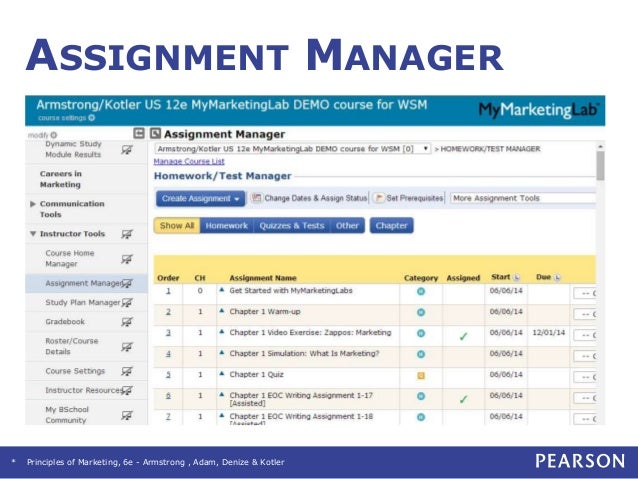638x479 pixels.
Task: Click the course settings gear icon
Action: pos(92,118)
